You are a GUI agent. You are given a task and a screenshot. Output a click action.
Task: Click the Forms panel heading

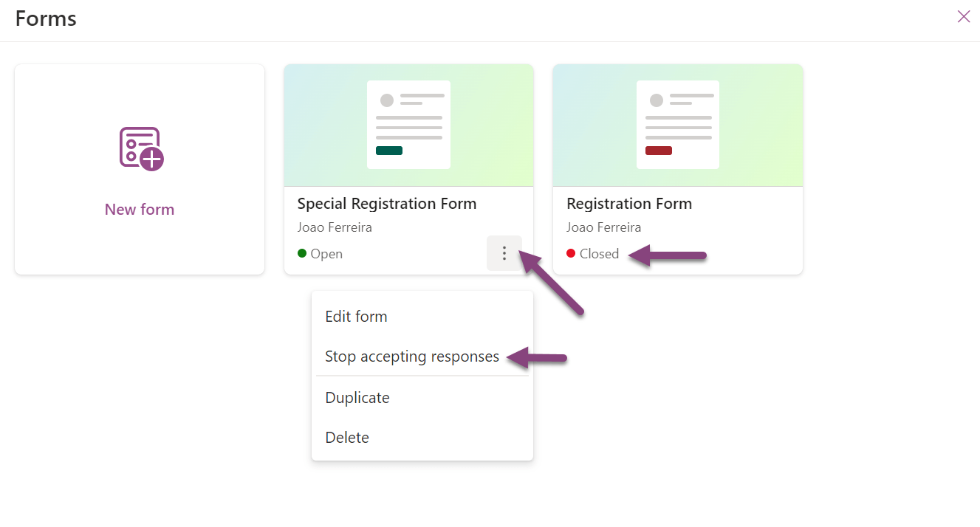pos(46,18)
